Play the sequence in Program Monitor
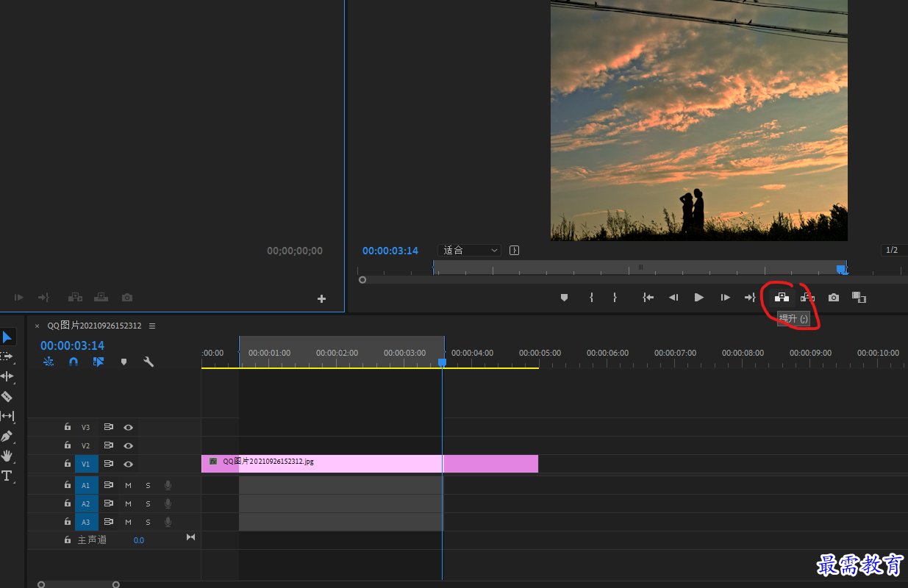Screen dimensions: 908x588 coord(699,298)
